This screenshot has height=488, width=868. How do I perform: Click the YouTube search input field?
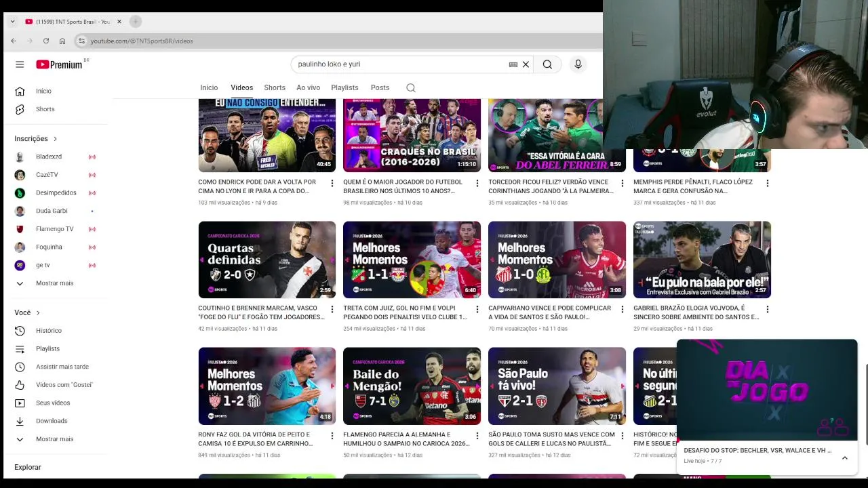[400, 64]
